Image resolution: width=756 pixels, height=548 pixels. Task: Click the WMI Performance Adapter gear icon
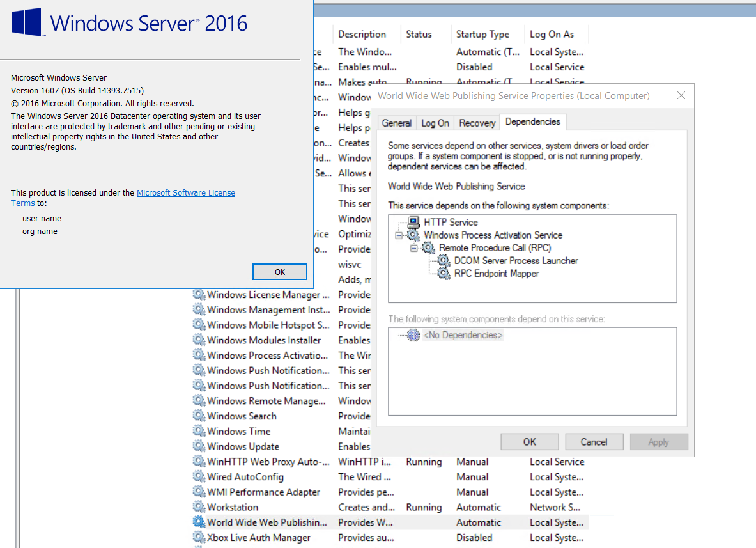click(199, 492)
